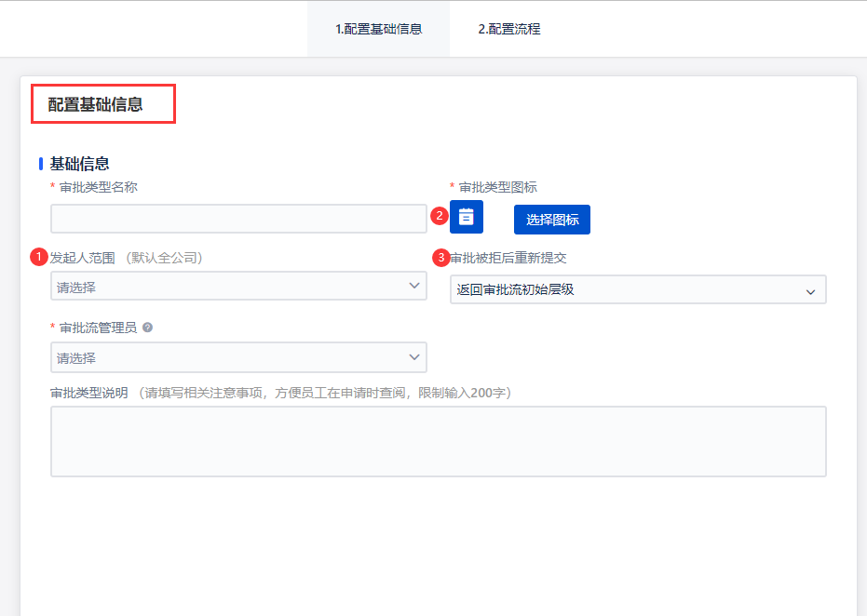The height and width of the screenshot is (616, 867).
Task: Click the 审批流管理员 label text
Action: [98, 328]
